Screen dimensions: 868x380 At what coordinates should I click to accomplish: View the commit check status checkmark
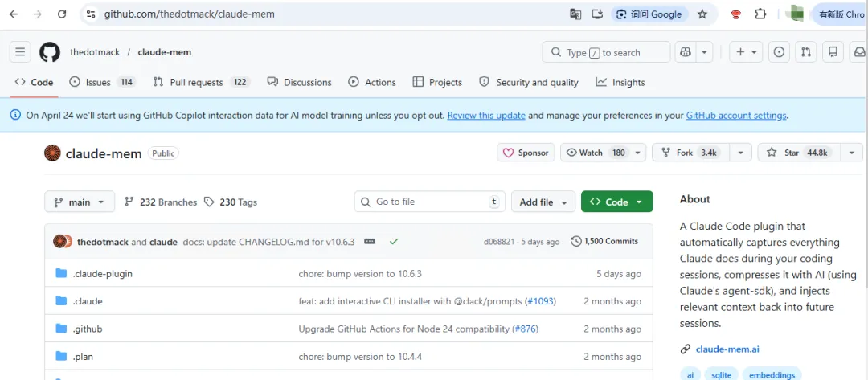pyautogui.click(x=394, y=242)
